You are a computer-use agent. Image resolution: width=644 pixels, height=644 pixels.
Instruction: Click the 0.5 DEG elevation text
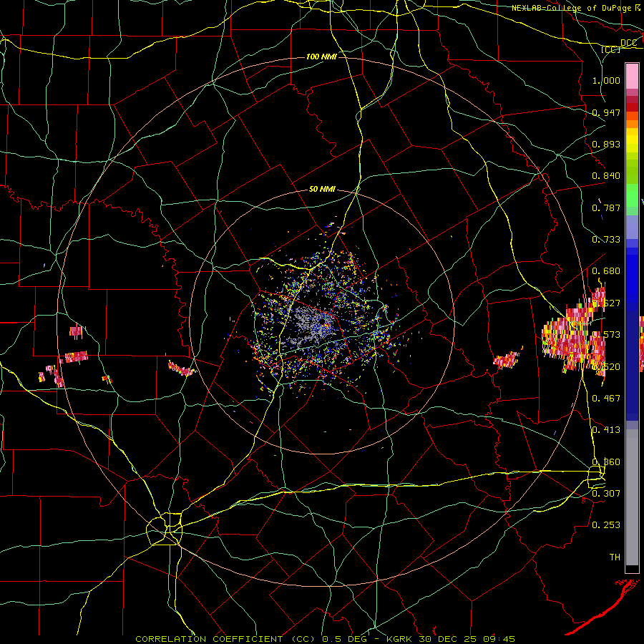tap(344, 639)
